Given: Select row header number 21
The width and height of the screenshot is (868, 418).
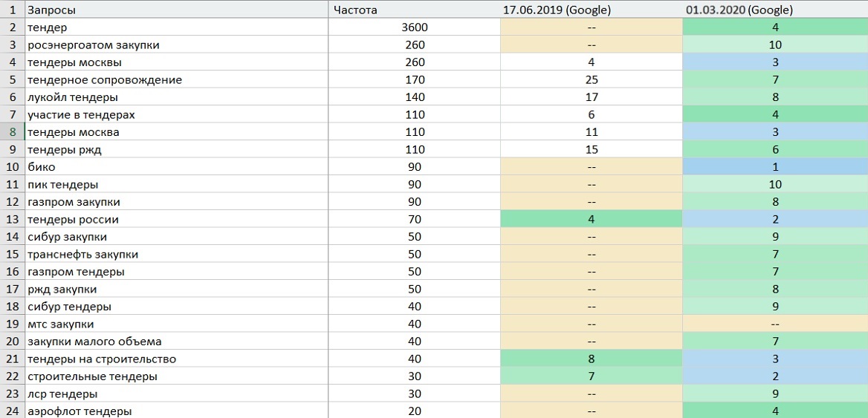Looking at the screenshot, I should (12, 359).
